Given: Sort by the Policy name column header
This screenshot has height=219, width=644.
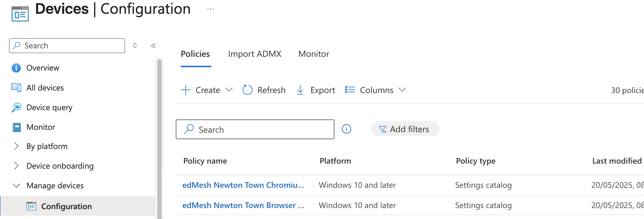Looking at the screenshot, I should point(205,161).
